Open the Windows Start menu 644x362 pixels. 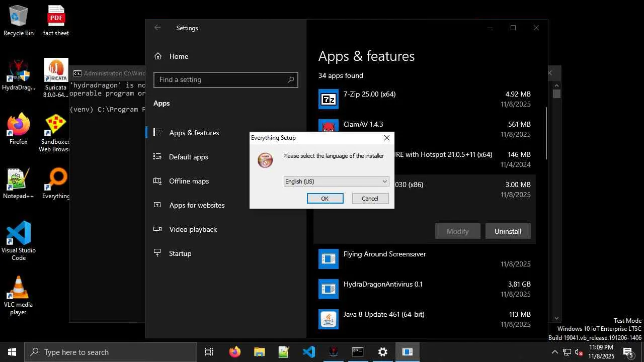[x=12, y=352]
